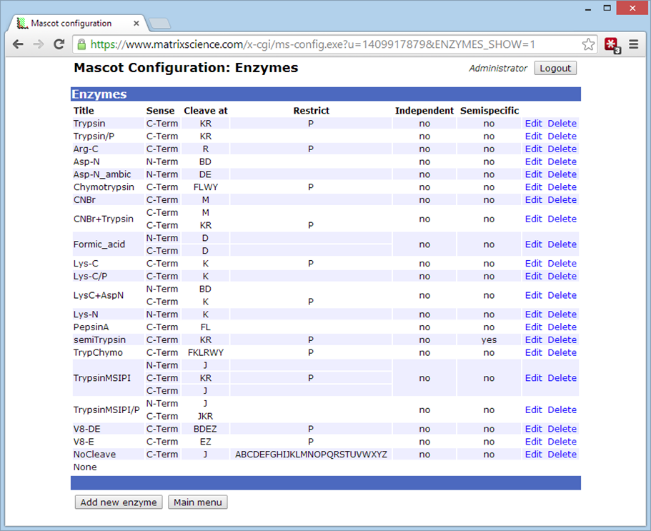Delete the V8-E enzyme
The height and width of the screenshot is (531, 651).
pos(562,442)
